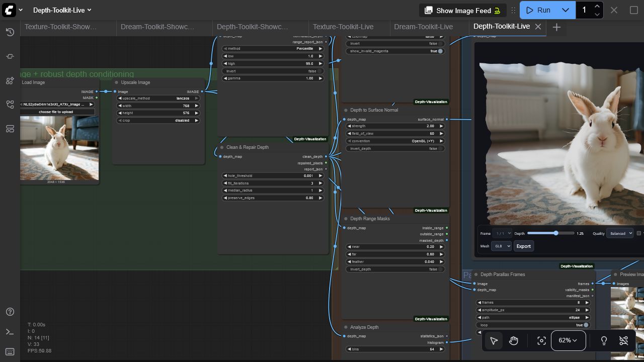Click the batch count field showing 1

[585, 10]
